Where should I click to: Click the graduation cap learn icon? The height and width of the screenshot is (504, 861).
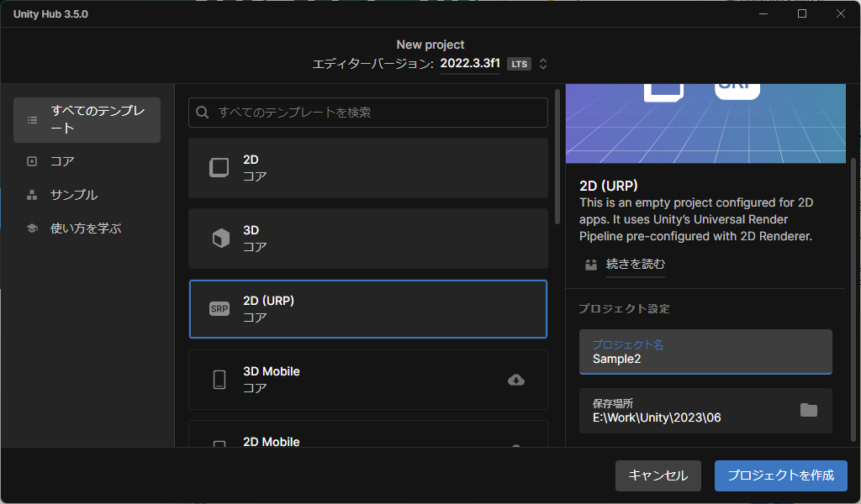(x=32, y=228)
